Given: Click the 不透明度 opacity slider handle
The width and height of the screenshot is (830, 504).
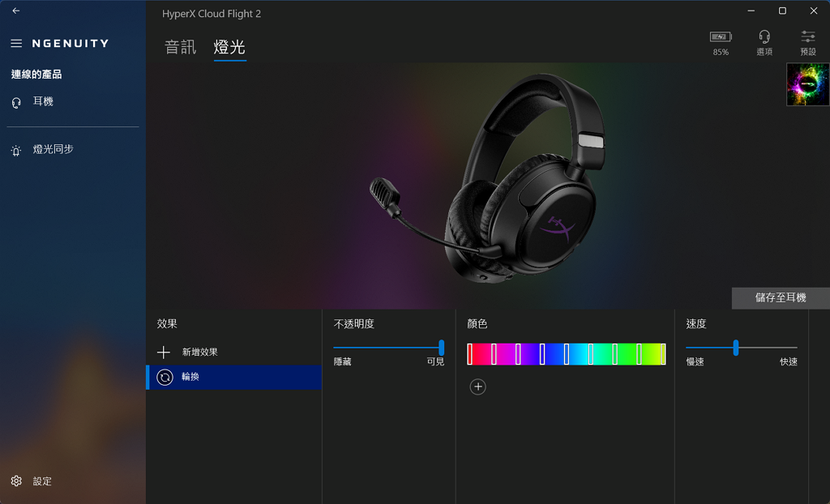Looking at the screenshot, I should (x=442, y=348).
